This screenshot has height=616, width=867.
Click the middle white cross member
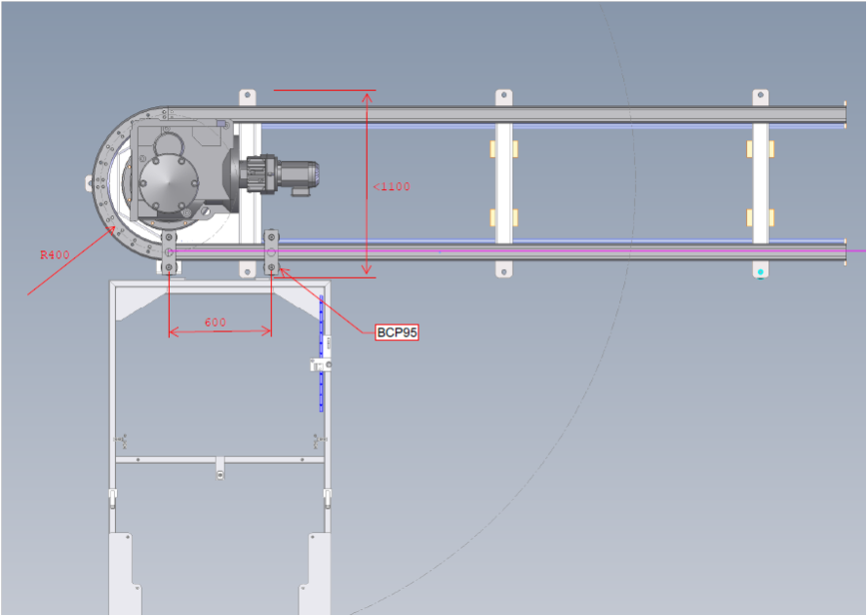pyautogui.click(x=504, y=183)
